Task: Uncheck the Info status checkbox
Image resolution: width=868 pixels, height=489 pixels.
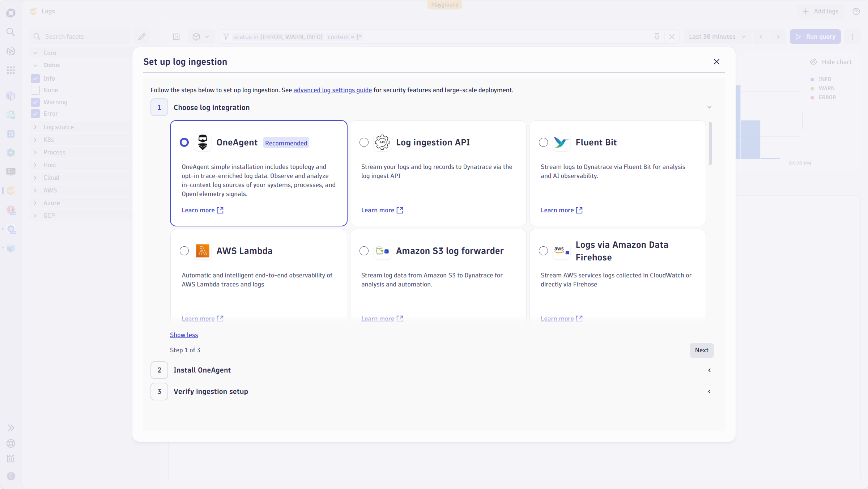Action: pos(35,78)
